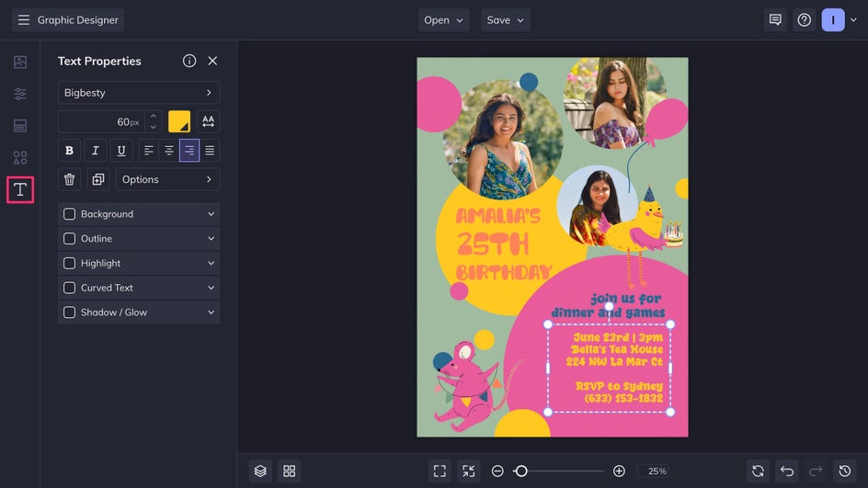
Task: Expand the Curved Text section chevron
Action: coord(211,288)
